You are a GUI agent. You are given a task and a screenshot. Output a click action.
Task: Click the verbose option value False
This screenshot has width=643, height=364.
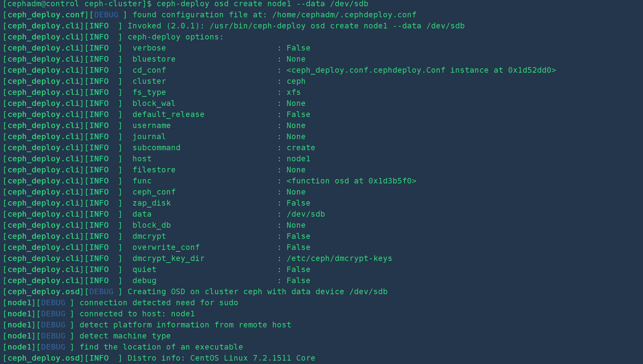(x=298, y=48)
